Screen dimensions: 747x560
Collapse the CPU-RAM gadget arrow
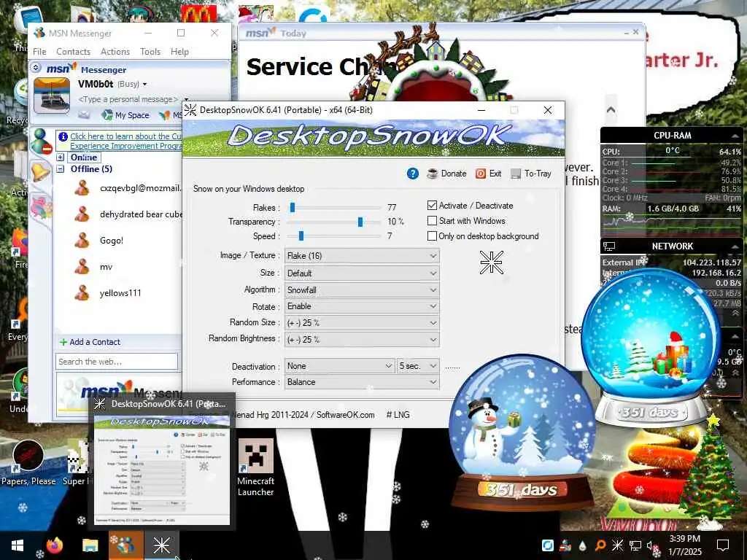point(735,136)
